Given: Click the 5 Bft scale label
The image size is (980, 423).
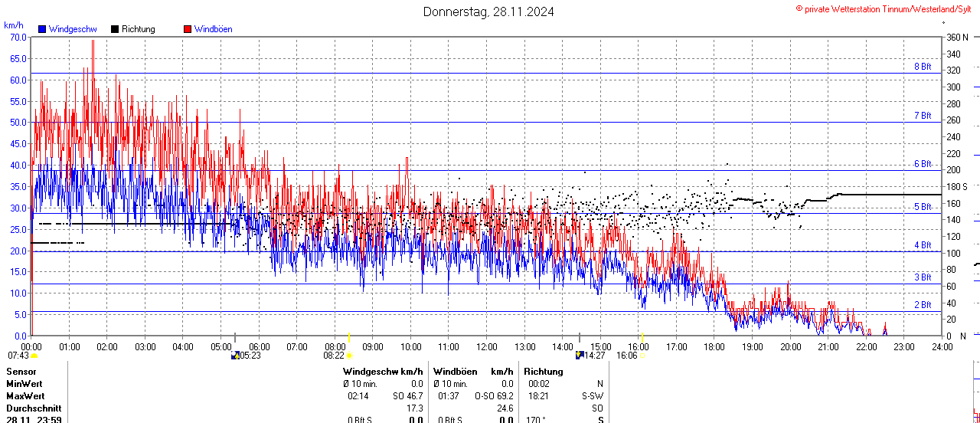Looking at the screenshot, I should point(923,207).
